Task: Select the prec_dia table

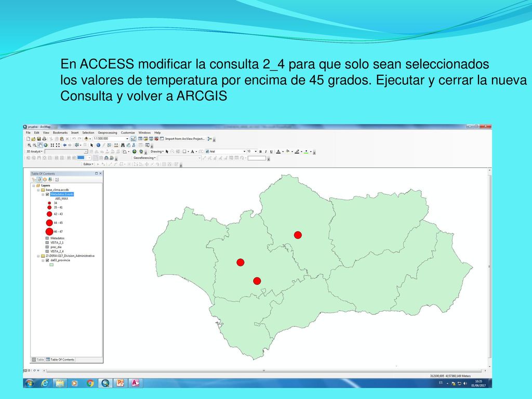Action: (56, 247)
